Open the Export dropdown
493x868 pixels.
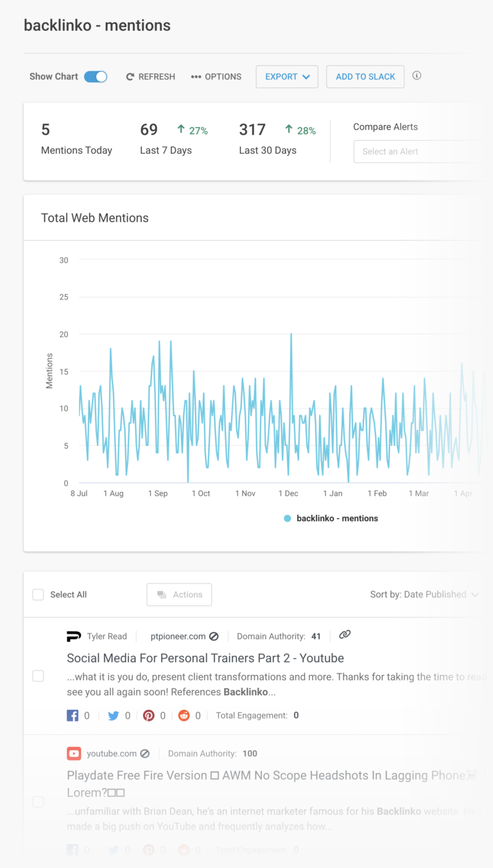point(287,76)
